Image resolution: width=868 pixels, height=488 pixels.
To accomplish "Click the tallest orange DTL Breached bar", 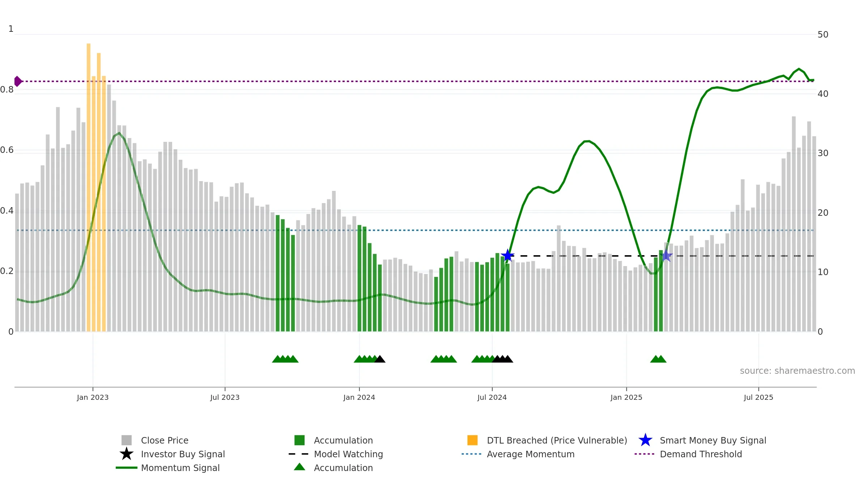I will coord(89,187).
